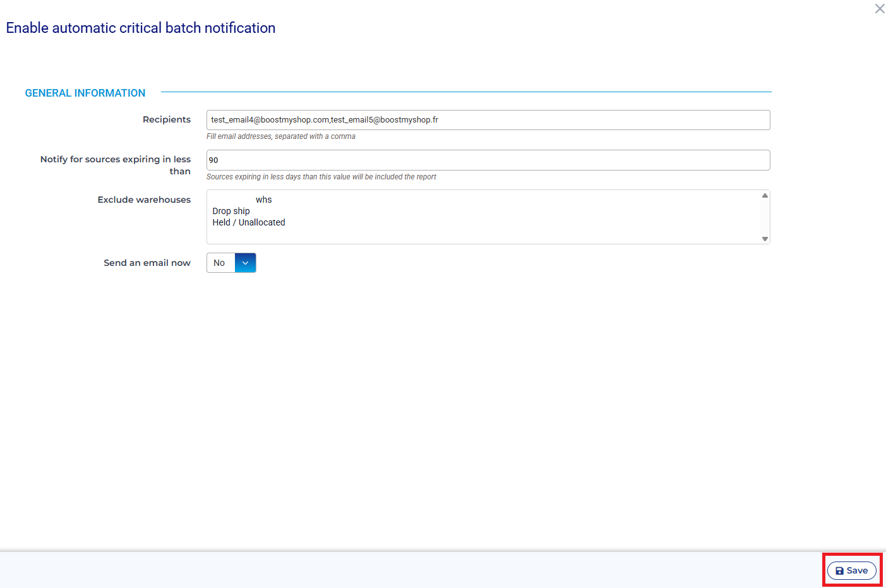Open the dropdown showing "No"
This screenshot has height=588, width=886.
pyautogui.click(x=220, y=263)
